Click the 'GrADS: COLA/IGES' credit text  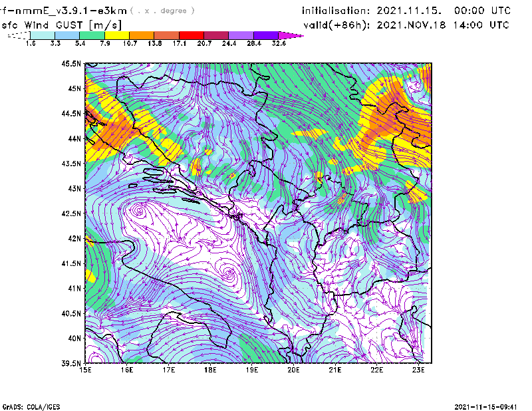click(31, 407)
